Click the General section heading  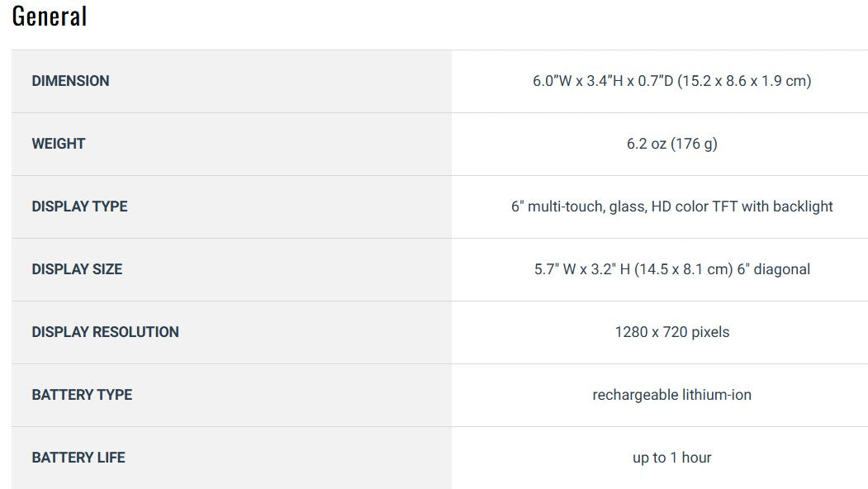[x=50, y=16]
